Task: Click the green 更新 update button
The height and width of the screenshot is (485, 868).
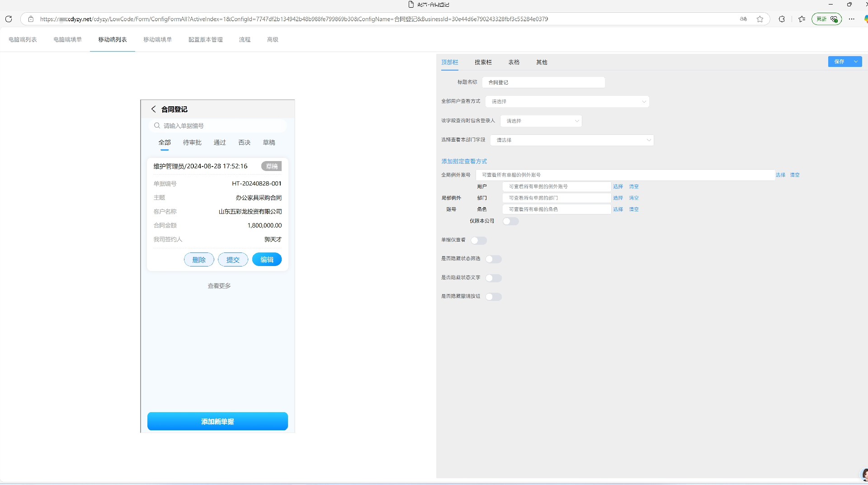Action: click(827, 19)
